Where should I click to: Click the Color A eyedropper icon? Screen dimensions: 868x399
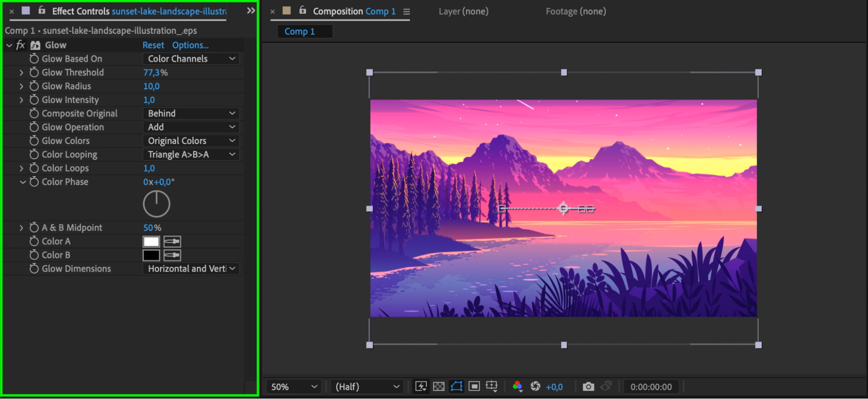[172, 242]
